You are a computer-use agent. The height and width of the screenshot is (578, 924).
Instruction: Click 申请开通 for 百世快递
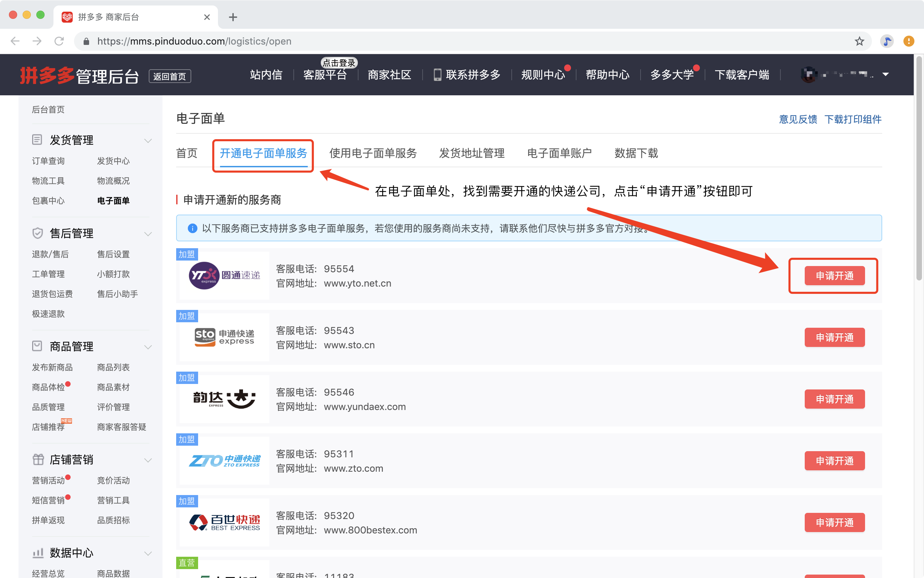[x=835, y=522]
